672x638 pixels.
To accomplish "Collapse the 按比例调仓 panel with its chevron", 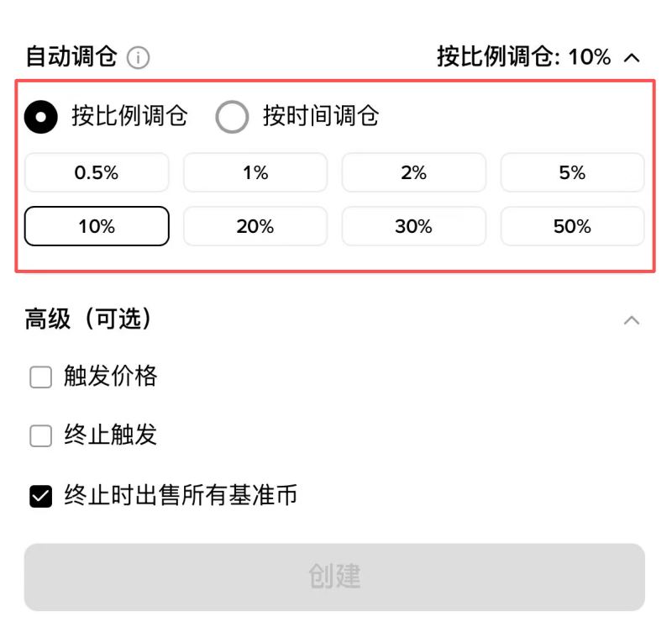I will click(633, 57).
